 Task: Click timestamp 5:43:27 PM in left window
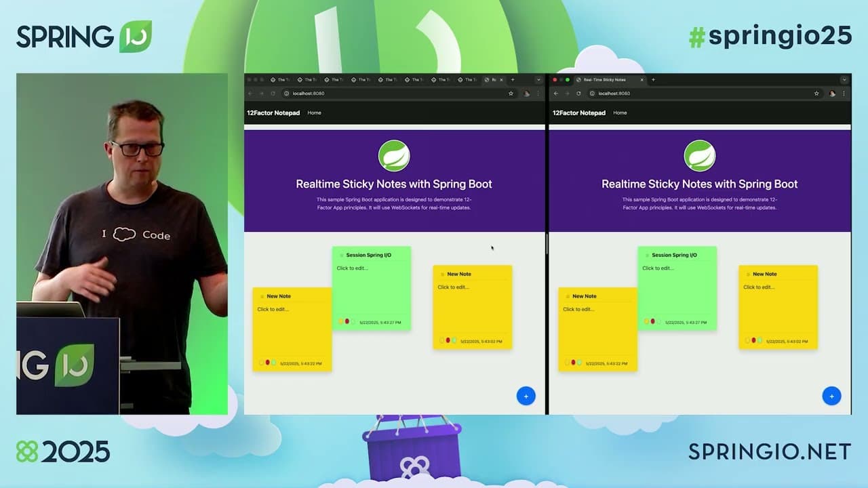pyautogui.click(x=380, y=323)
